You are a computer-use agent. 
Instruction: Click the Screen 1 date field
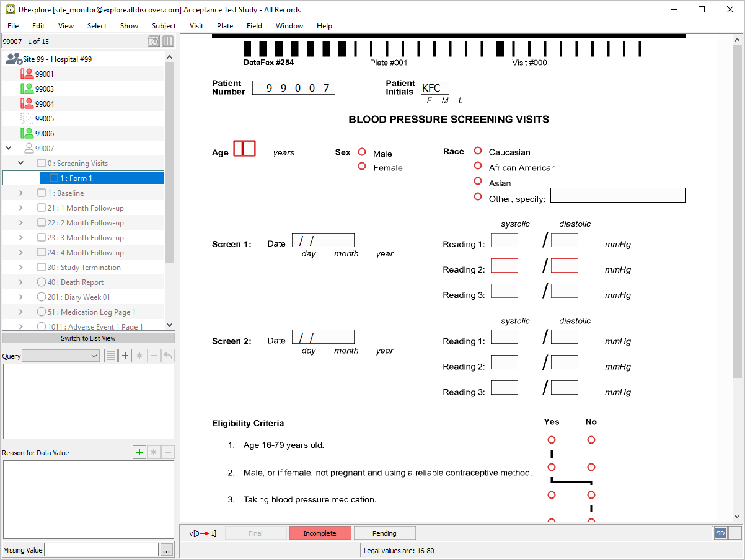(x=323, y=240)
